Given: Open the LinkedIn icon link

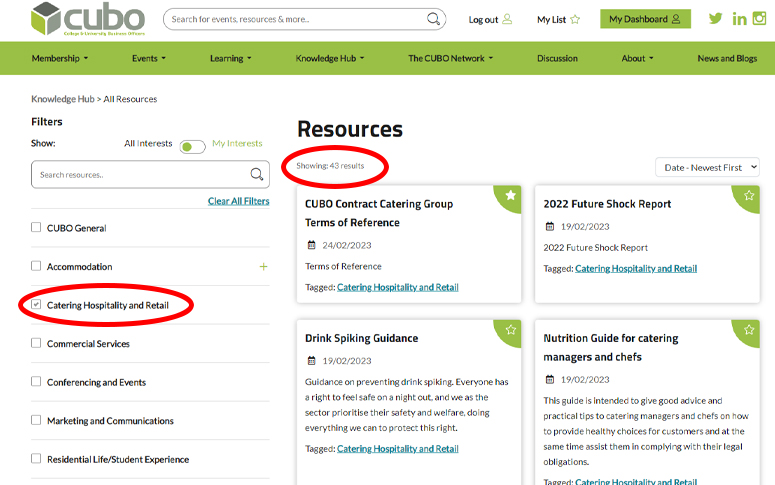Looking at the screenshot, I should [739, 19].
